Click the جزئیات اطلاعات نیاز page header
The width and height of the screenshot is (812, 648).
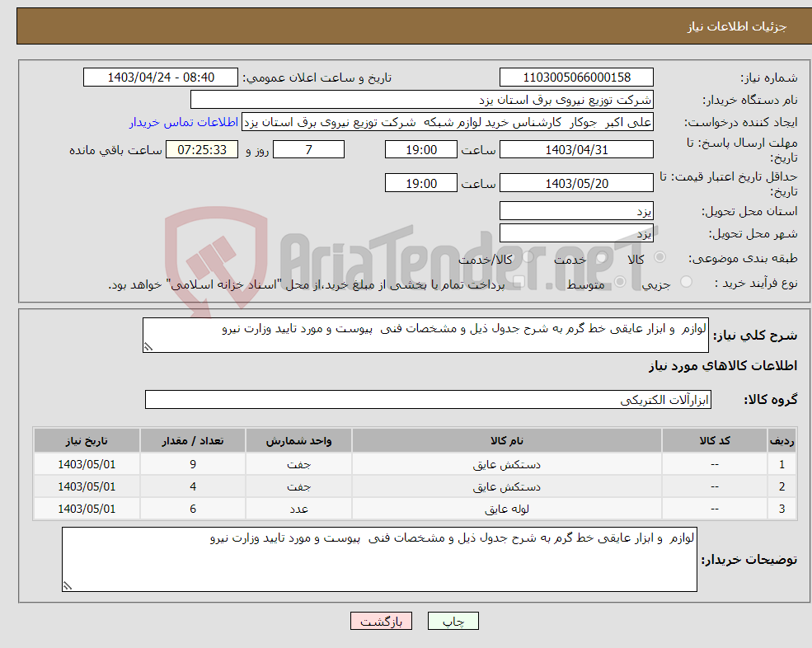736,26
